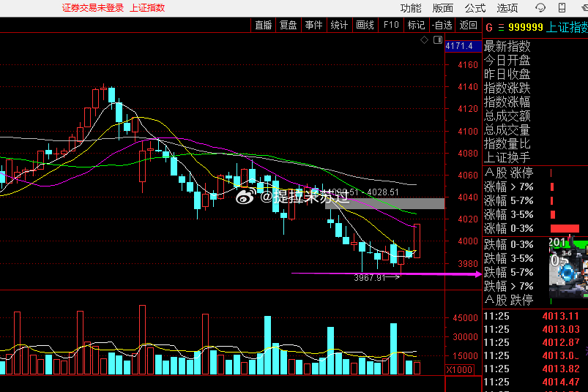The height and width of the screenshot is (392, 588).
Task: Click the game image thumbnail in the right panel
Action: (568, 267)
